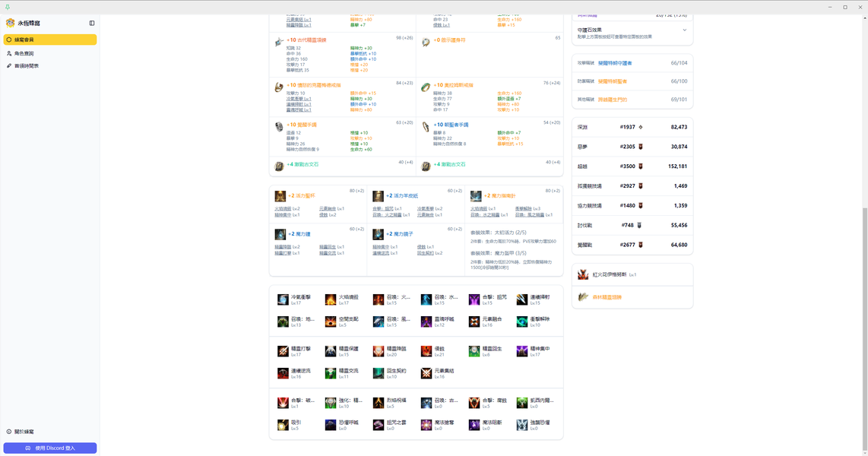This screenshot has width=868, height=456.
Task: Click the +0 啟示護身符 amulet icon
Action: point(426,42)
